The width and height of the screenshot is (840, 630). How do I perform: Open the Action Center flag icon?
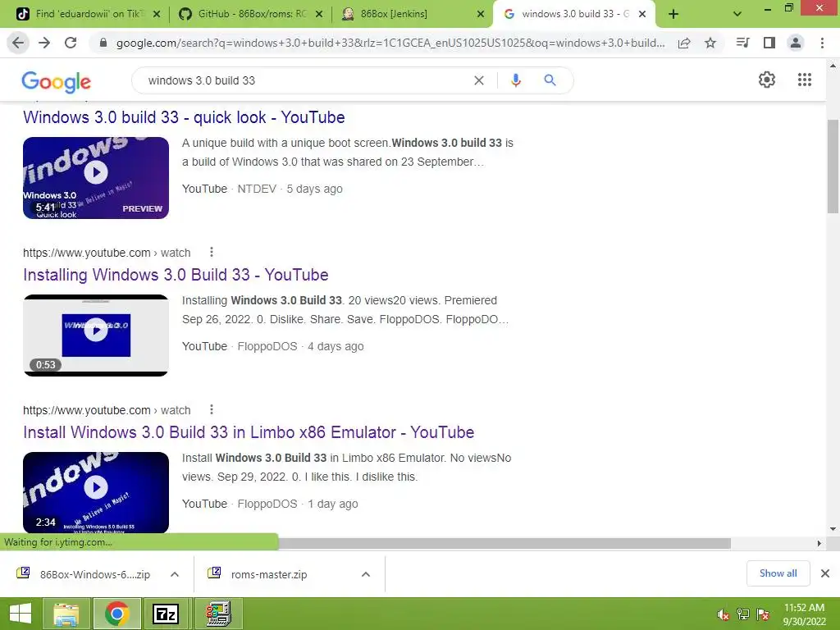[763, 614]
